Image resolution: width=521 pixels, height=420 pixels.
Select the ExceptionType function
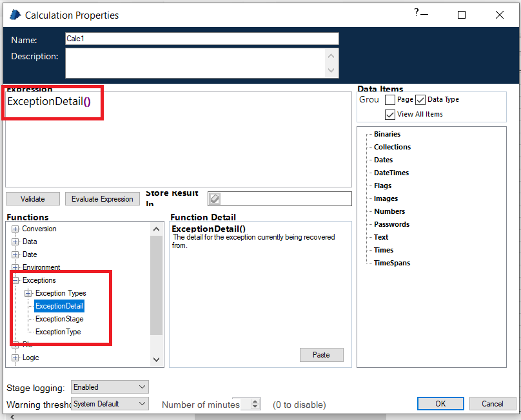coord(58,332)
